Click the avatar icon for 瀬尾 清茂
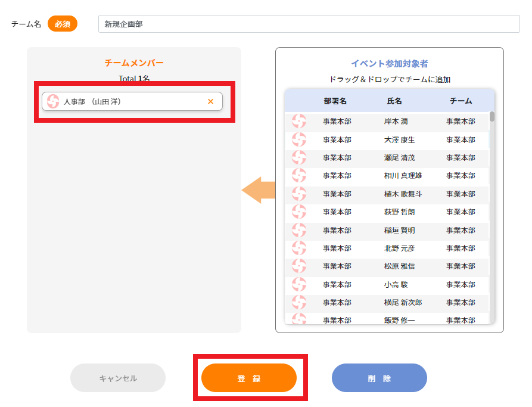 [x=298, y=157]
